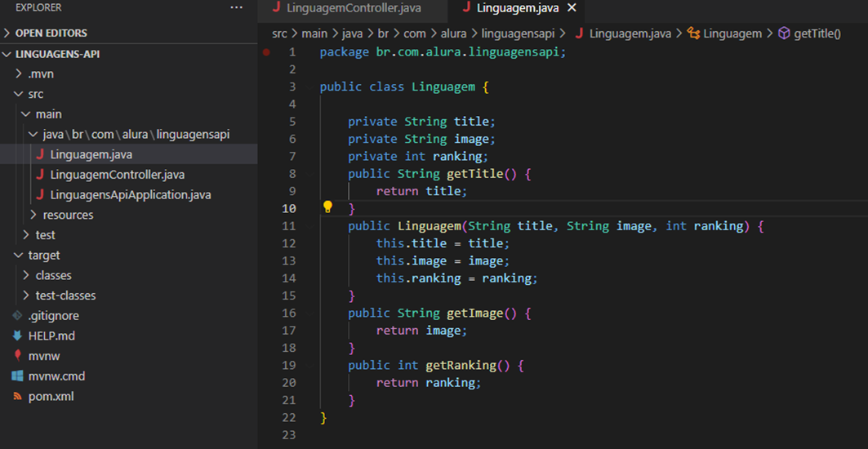Viewport: 868px width, 449px height.
Task: Fold the constructor at line 11
Action: [309, 226]
